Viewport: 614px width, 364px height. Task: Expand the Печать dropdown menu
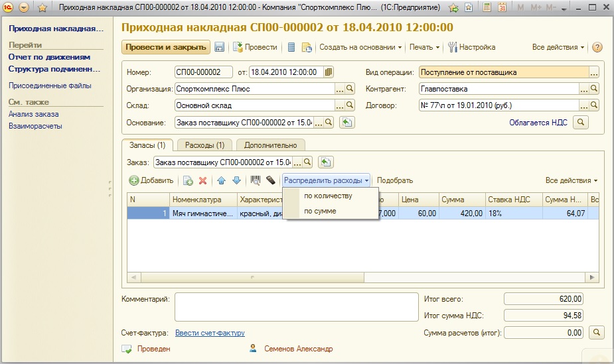point(424,48)
